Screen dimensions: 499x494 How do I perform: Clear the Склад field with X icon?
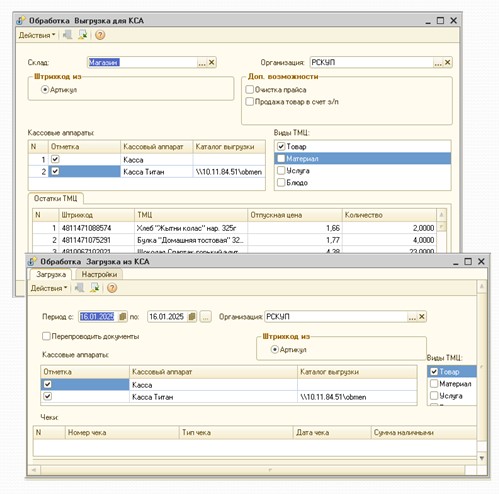pos(211,62)
